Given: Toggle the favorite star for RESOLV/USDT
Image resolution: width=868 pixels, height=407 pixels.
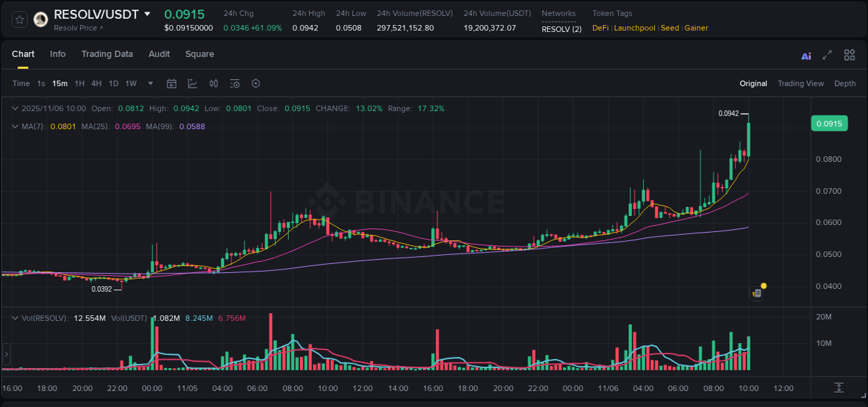Looking at the screenshot, I should pos(19,19).
